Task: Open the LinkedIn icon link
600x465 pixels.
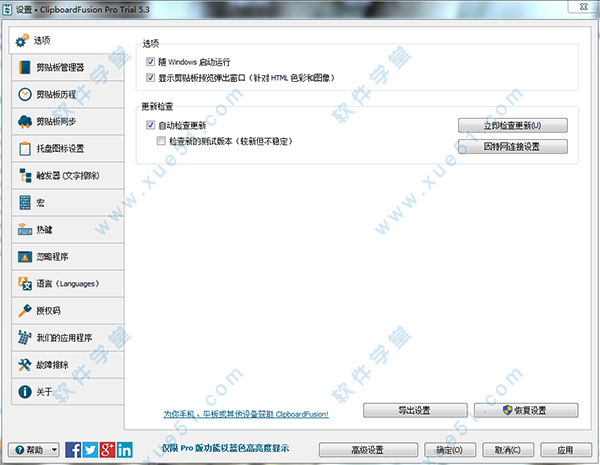Action: click(125, 450)
